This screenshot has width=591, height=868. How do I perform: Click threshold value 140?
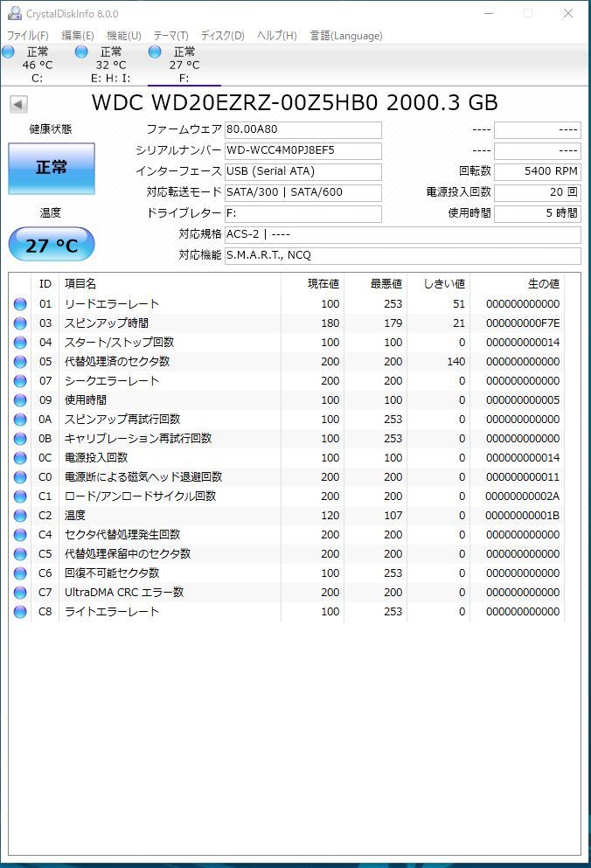(x=455, y=362)
